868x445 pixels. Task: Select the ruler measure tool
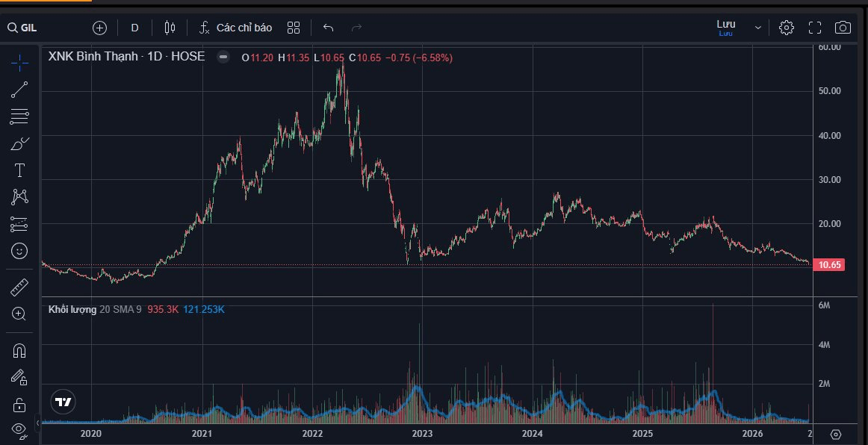pyautogui.click(x=19, y=287)
